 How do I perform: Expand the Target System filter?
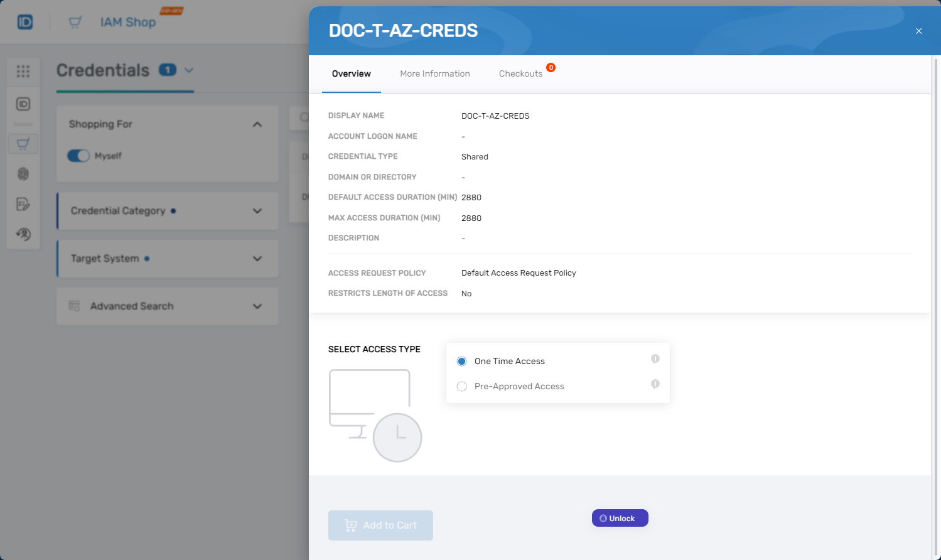tap(257, 258)
